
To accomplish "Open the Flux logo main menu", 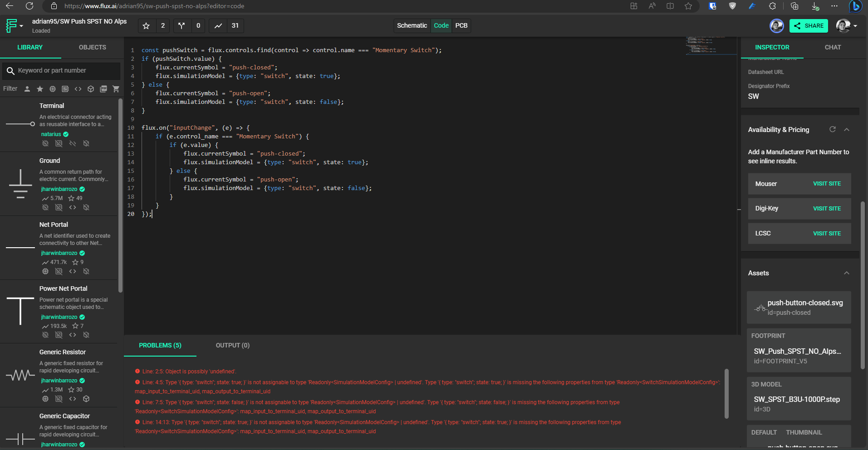I will coord(14,26).
